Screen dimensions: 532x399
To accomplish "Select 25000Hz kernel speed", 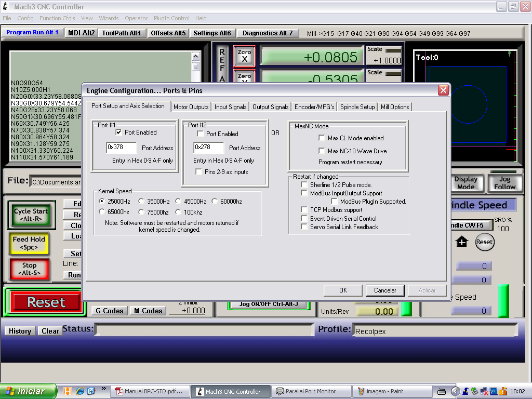I will 101,201.
